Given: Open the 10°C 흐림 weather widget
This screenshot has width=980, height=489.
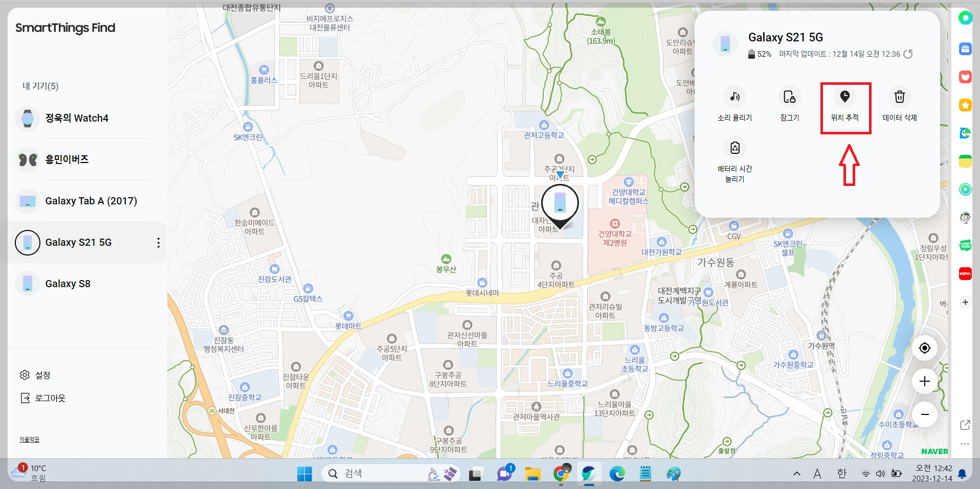Looking at the screenshot, I should [28, 473].
